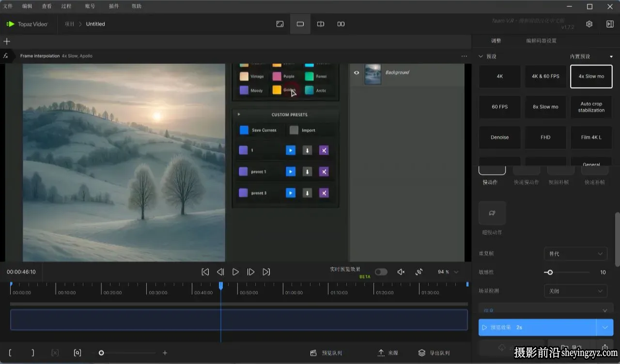The image size is (620, 364).
Task: Open the 插件 menu
Action: pos(114,6)
